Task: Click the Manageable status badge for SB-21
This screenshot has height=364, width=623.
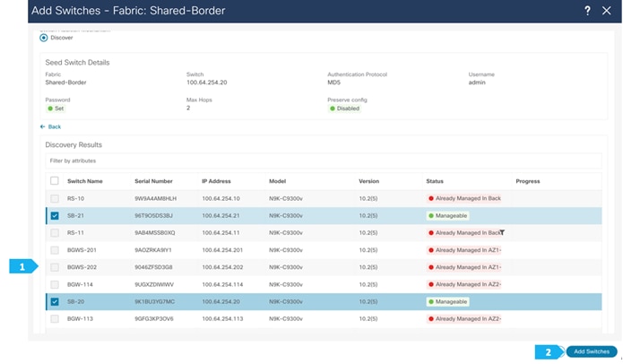Action: tap(447, 216)
